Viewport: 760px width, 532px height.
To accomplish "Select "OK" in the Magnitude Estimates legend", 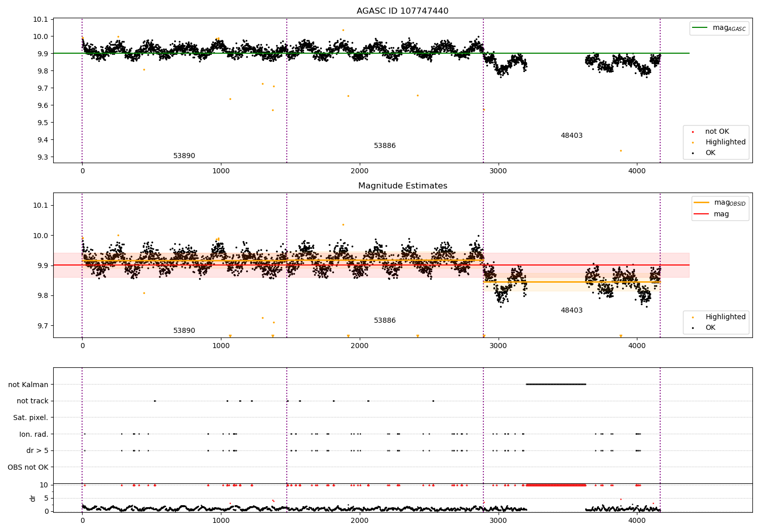I will (710, 328).
